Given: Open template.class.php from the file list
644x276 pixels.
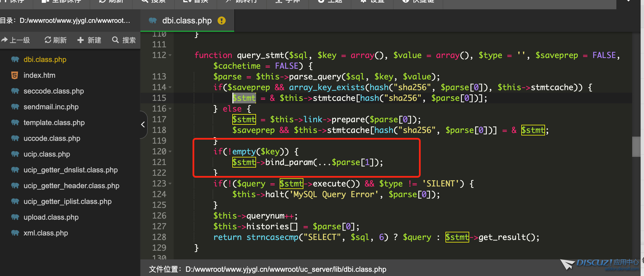Looking at the screenshot, I should coord(54,123).
